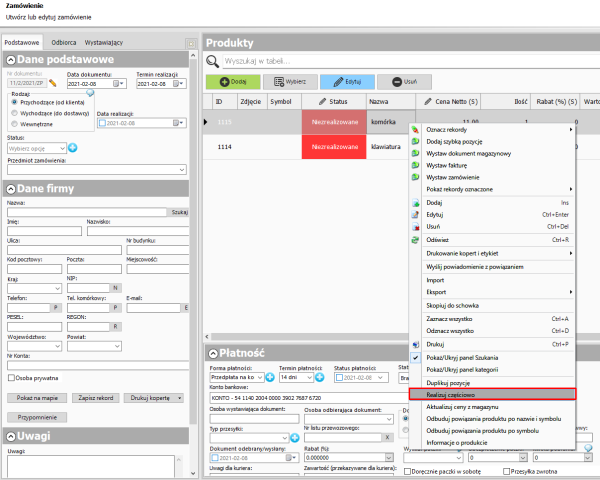Click the P button beside Telefon field
The width and height of the screenshot is (600, 480).
coord(56,307)
